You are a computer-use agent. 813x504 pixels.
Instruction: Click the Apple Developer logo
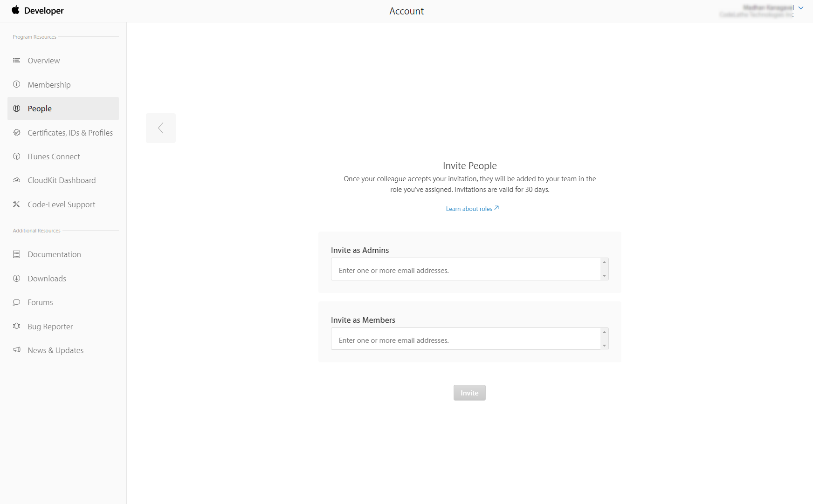pos(37,11)
